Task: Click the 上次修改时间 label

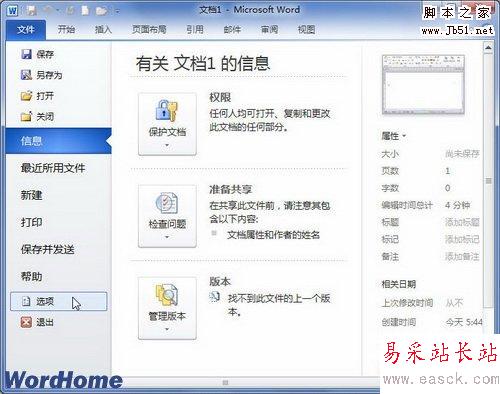Action: click(x=407, y=303)
